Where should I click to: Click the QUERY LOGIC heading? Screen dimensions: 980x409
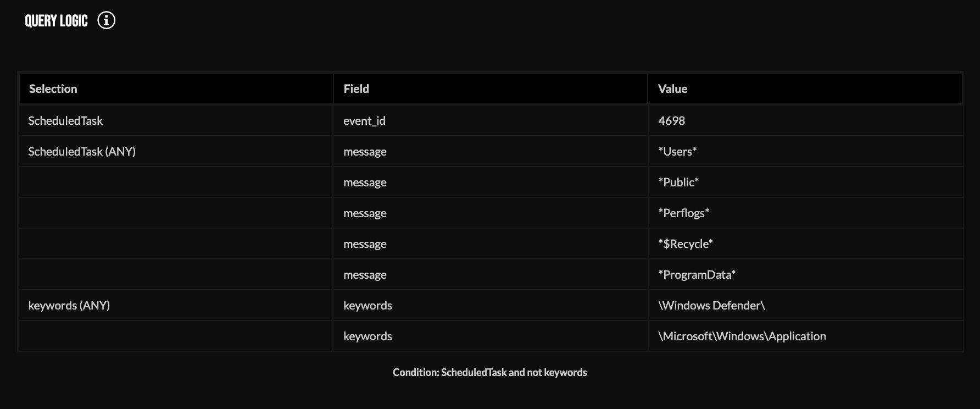coord(56,21)
